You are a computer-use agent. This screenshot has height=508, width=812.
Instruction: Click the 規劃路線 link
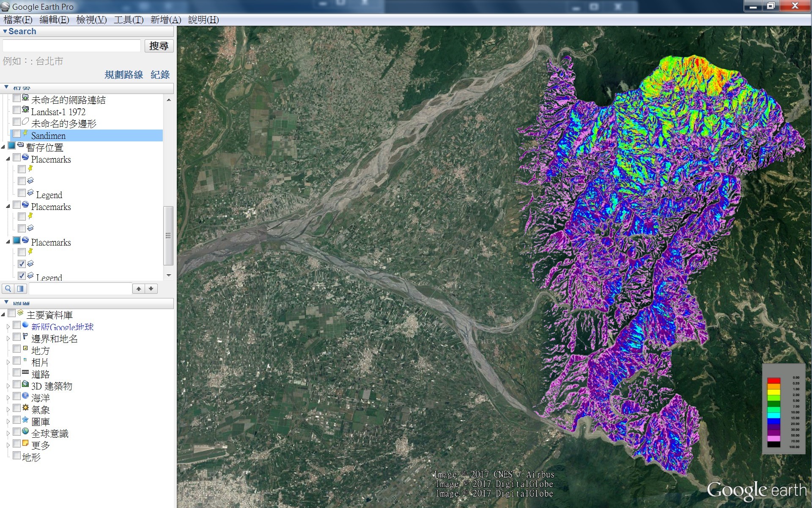[124, 75]
